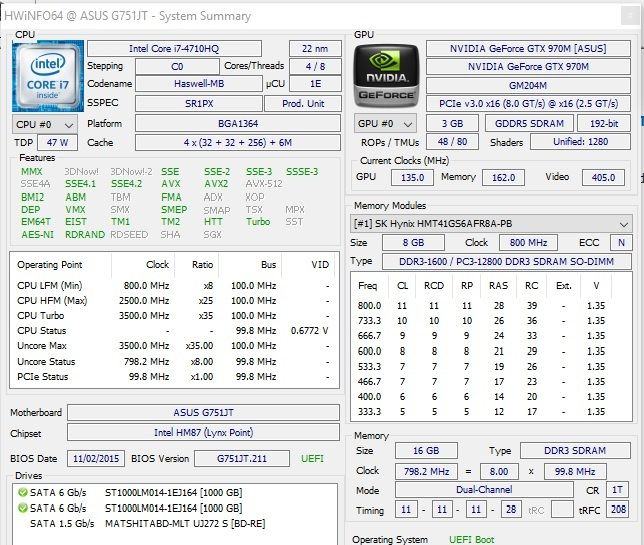Click the NVIDIA GeForce logo
The image size is (644, 545).
tap(386, 76)
